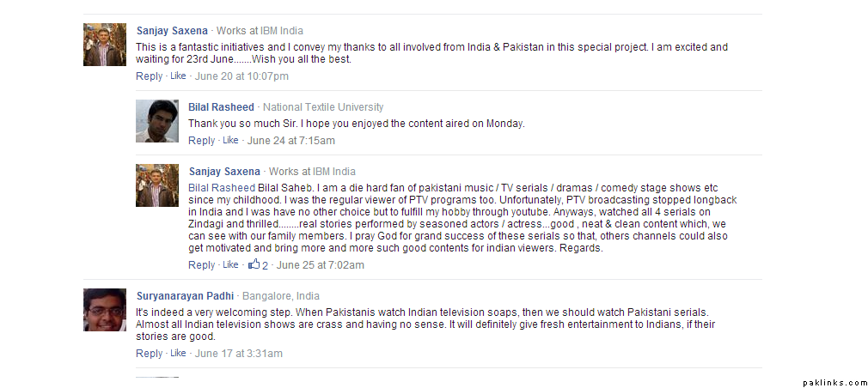The height and width of the screenshot is (388, 868).
Task: Click the thumbs-up likes count icon
Action: (254, 264)
